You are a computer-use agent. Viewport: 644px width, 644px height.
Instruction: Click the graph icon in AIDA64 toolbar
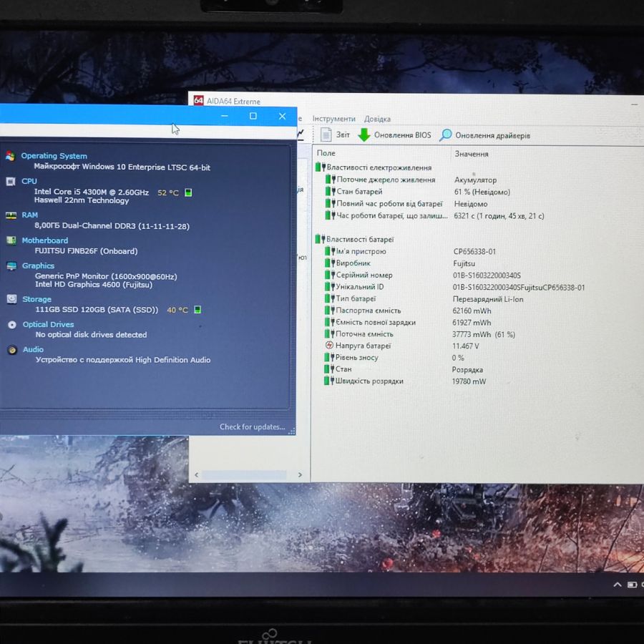[301, 134]
